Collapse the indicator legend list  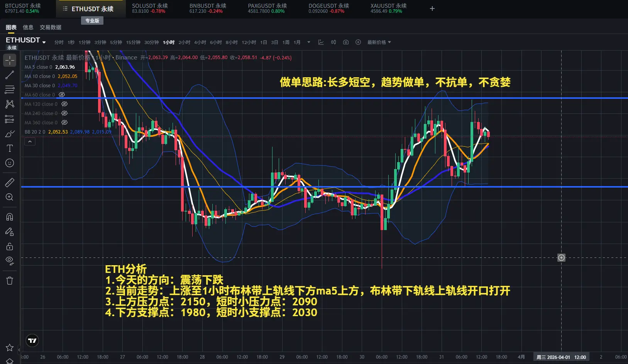pyautogui.click(x=30, y=142)
